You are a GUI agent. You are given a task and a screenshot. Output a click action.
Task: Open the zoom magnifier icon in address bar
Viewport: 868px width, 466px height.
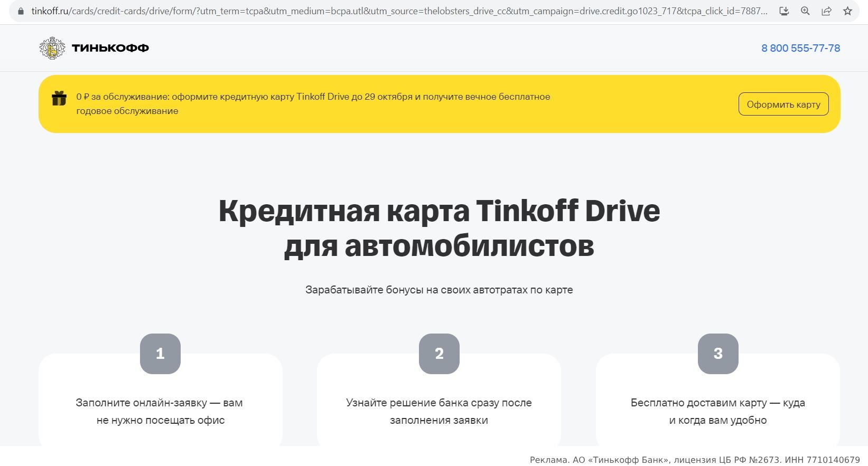(x=805, y=11)
